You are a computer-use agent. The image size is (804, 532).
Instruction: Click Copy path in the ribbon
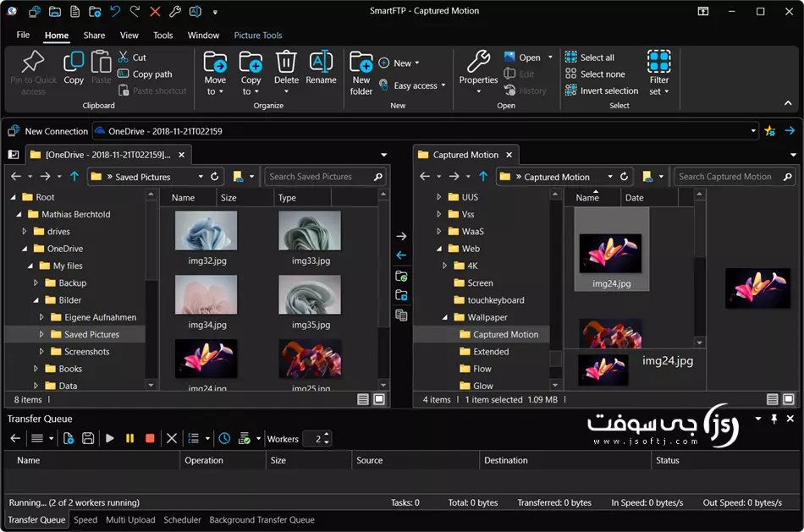(x=145, y=74)
